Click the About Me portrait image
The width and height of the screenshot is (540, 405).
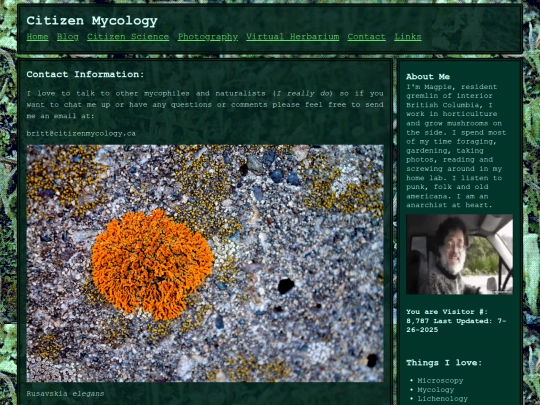[x=459, y=254]
